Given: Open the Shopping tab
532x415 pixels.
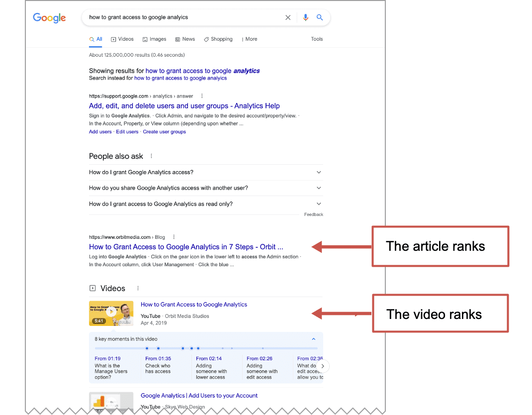Looking at the screenshot, I should click(x=218, y=39).
